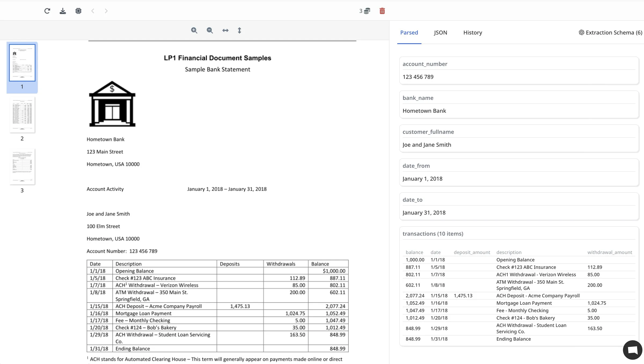This screenshot has width=644, height=364.
Task: Open the AI processing (chip) icon
Action: coord(78,11)
